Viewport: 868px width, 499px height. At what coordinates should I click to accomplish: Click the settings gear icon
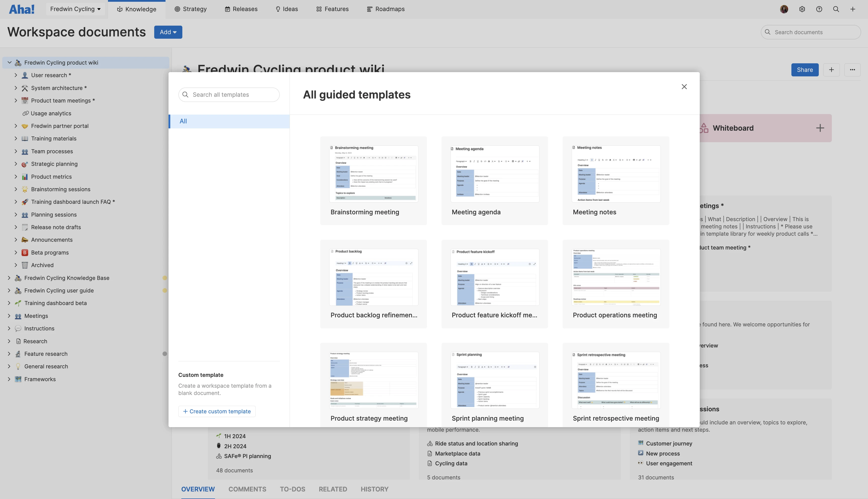(x=802, y=9)
